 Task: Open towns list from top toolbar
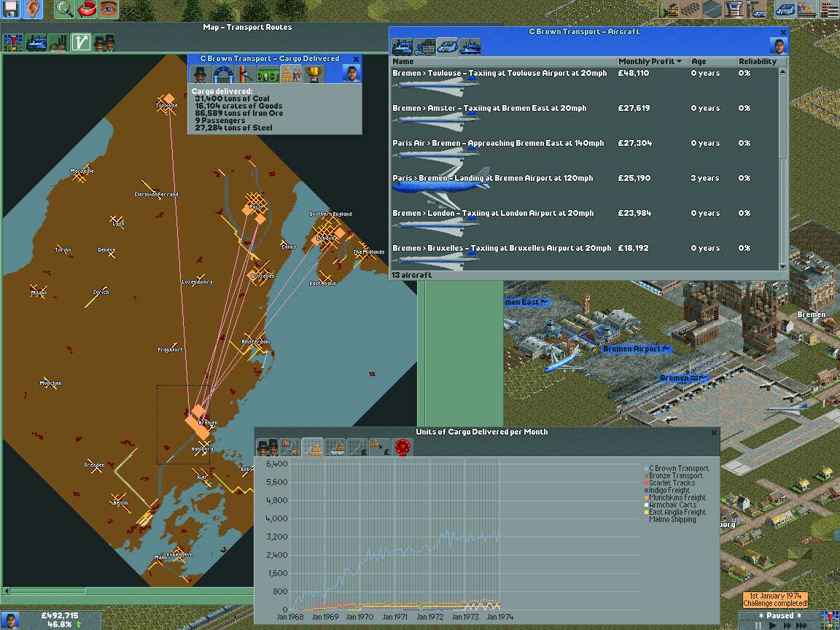click(x=829, y=9)
